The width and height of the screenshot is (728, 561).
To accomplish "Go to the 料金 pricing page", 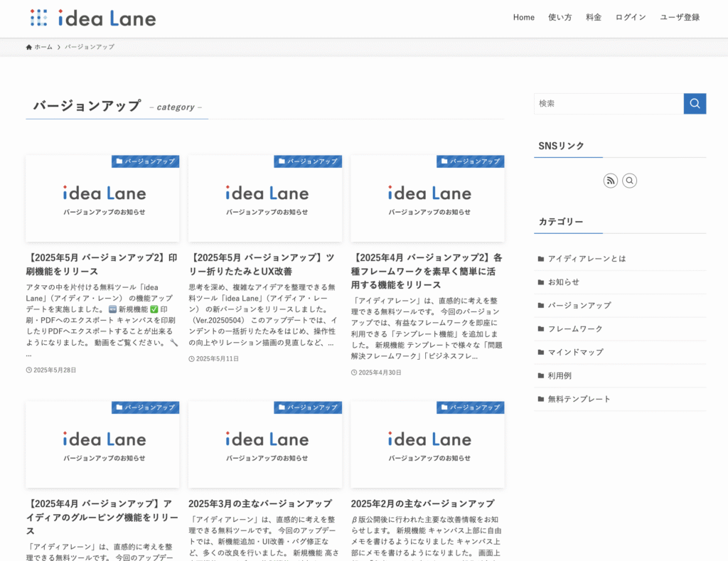I will 593,18.
